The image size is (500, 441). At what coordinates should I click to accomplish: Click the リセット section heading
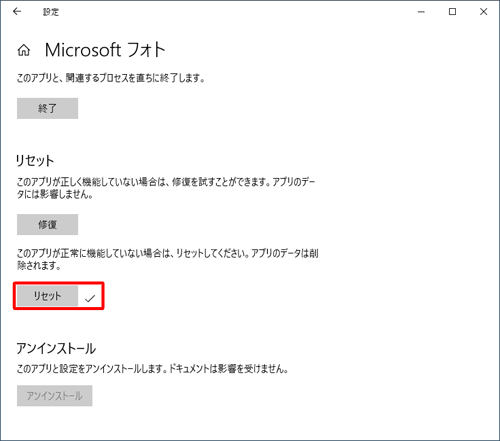(35, 161)
